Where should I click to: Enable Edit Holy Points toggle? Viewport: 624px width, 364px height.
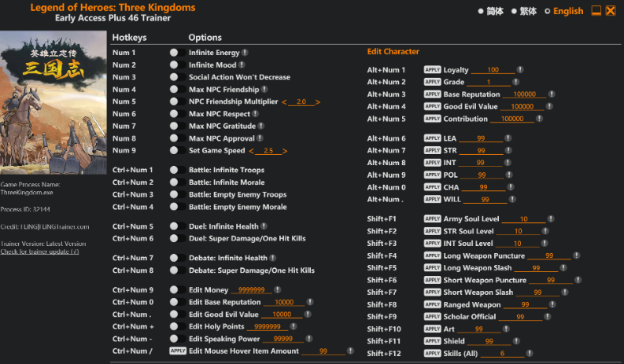[178, 326]
